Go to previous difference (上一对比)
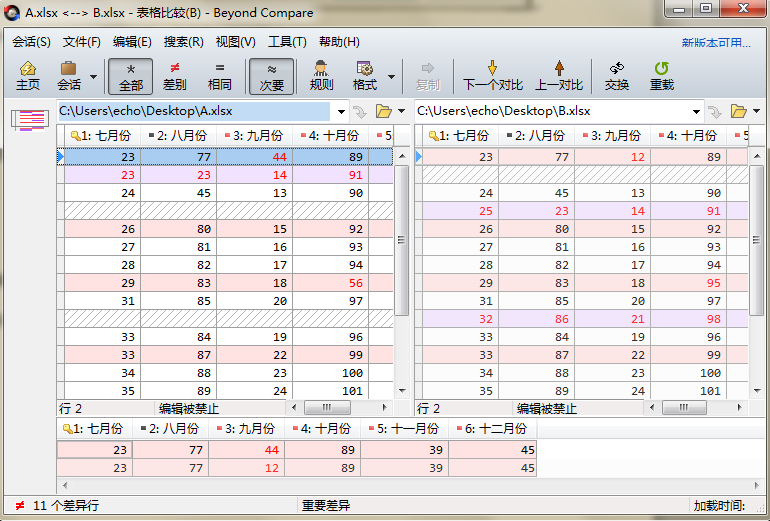This screenshot has width=770, height=521. 559,76
